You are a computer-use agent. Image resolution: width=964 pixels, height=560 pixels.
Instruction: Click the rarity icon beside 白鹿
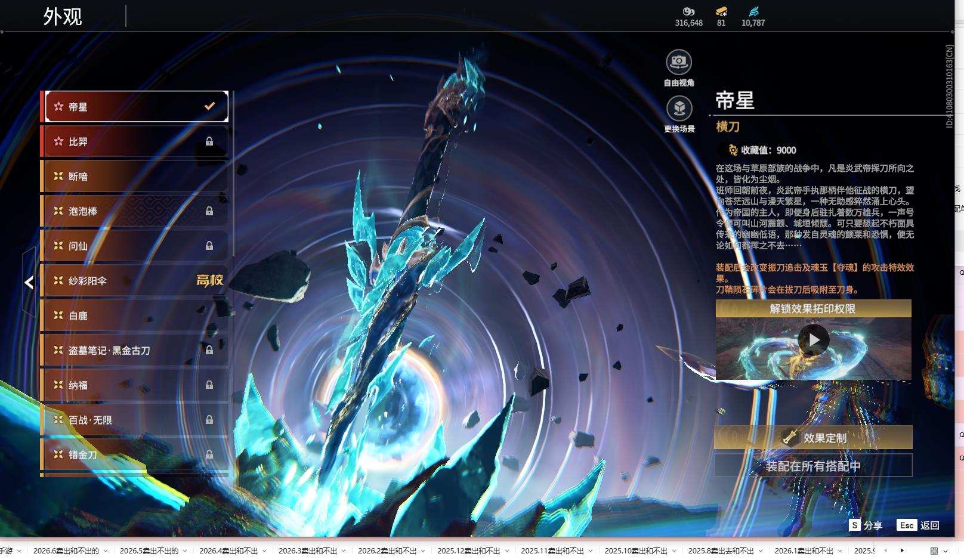coord(58,315)
